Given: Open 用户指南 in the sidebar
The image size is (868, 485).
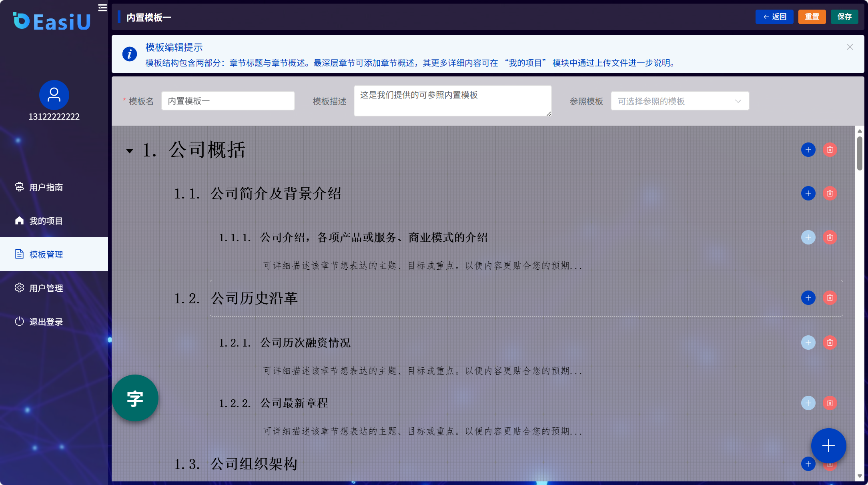Looking at the screenshot, I should tap(46, 187).
